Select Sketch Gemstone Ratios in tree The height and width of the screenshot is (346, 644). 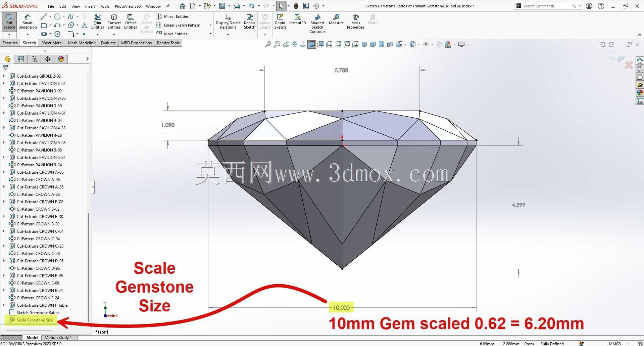click(x=34, y=312)
